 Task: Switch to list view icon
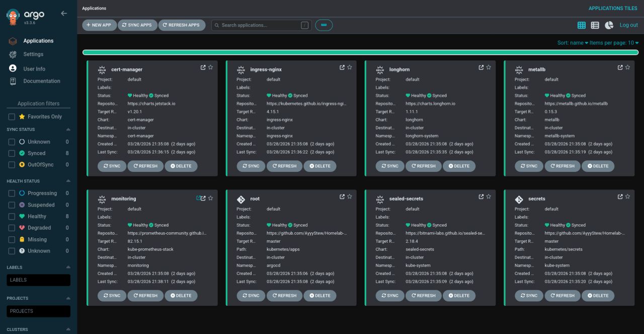(595, 25)
